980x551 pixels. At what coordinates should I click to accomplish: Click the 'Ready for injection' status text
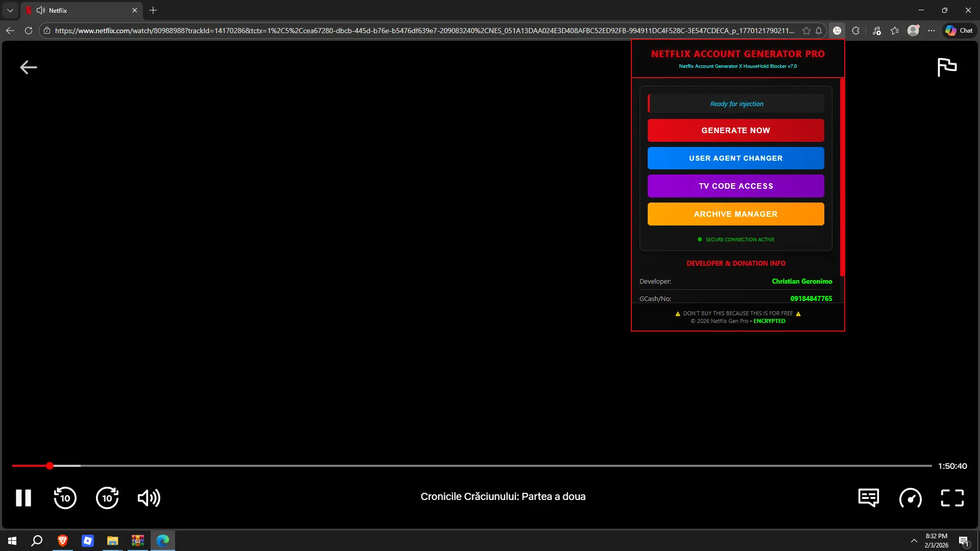[x=737, y=104]
